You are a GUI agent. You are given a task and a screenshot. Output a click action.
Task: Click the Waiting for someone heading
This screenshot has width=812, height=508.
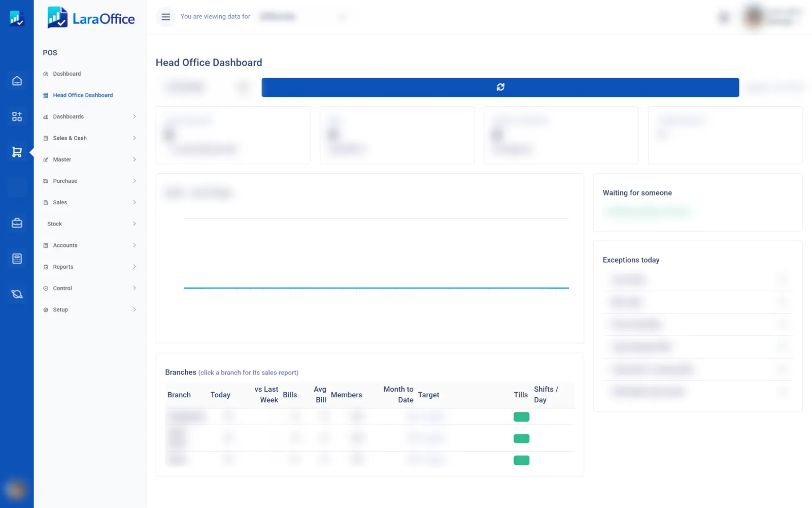tap(637, 193)
